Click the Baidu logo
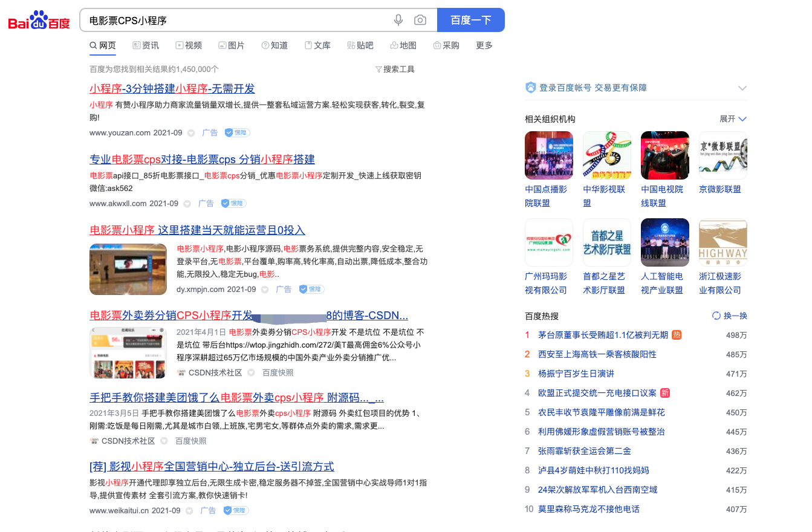Viewport: 812px width, 532px height. 39,21
